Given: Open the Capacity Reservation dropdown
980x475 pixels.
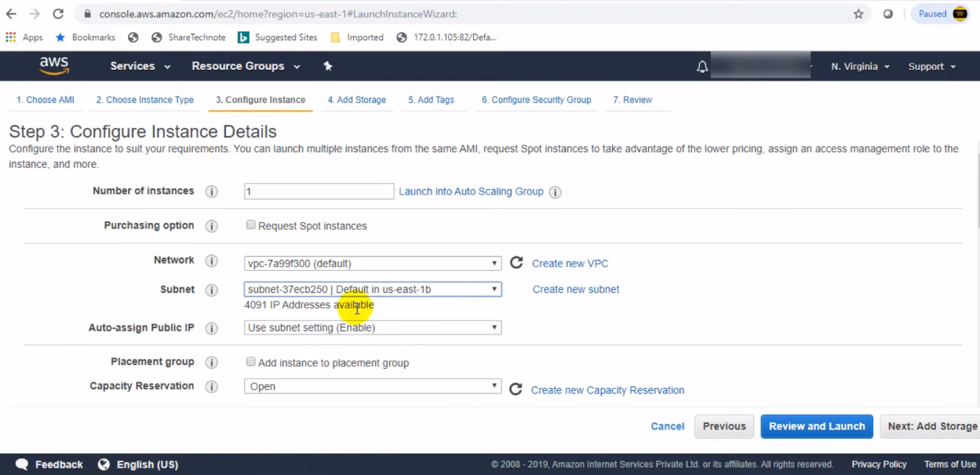Looking at the screenshot, I should 373,386.
